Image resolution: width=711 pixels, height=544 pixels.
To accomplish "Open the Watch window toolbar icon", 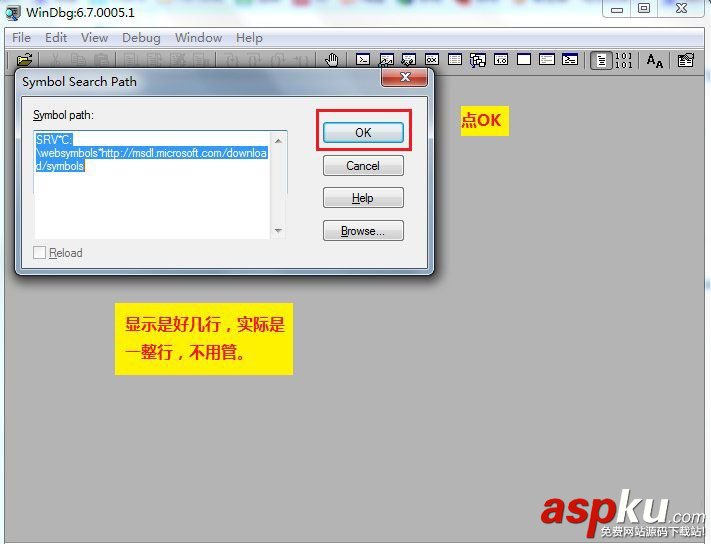I will coord(386,59).
